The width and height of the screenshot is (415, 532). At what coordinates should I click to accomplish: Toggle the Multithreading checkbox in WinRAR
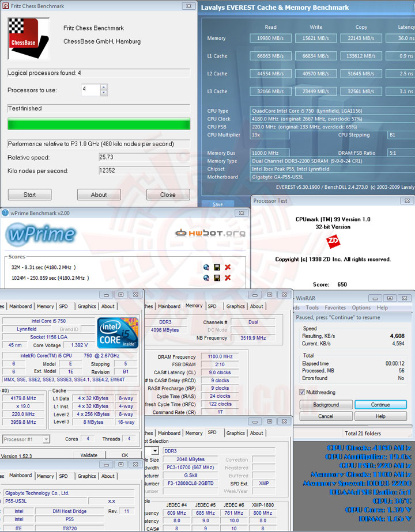click(x=302, y=392)
